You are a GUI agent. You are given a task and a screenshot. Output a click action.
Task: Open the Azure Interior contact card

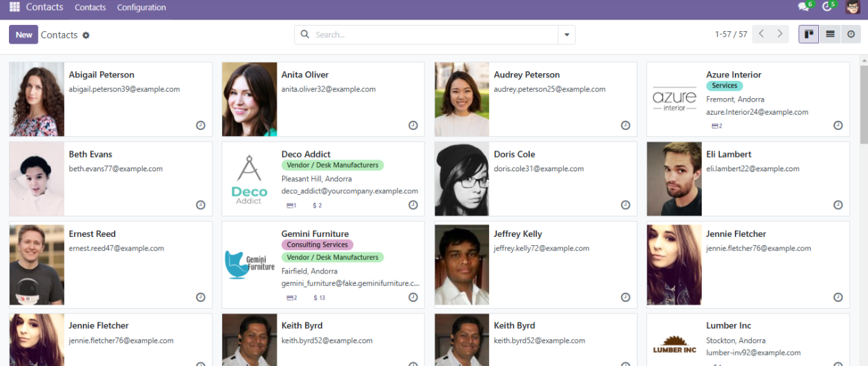pos(748,99)
